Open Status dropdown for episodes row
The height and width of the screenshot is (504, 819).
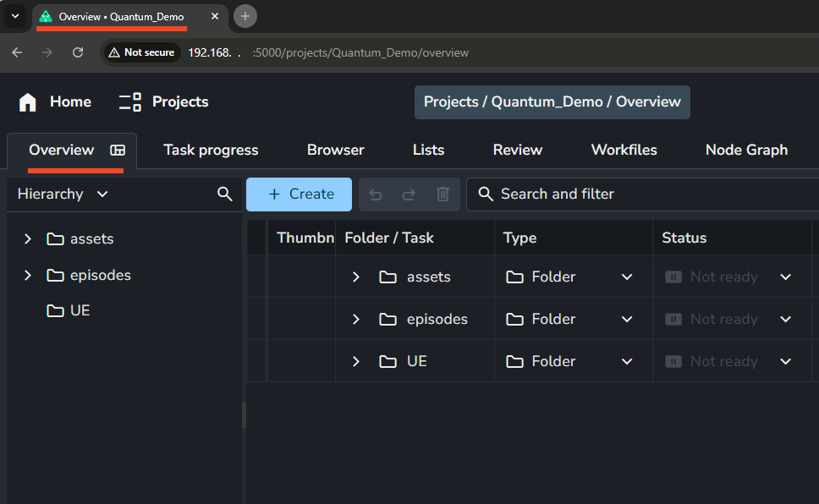pyautogui.click(x=785, y=320)
